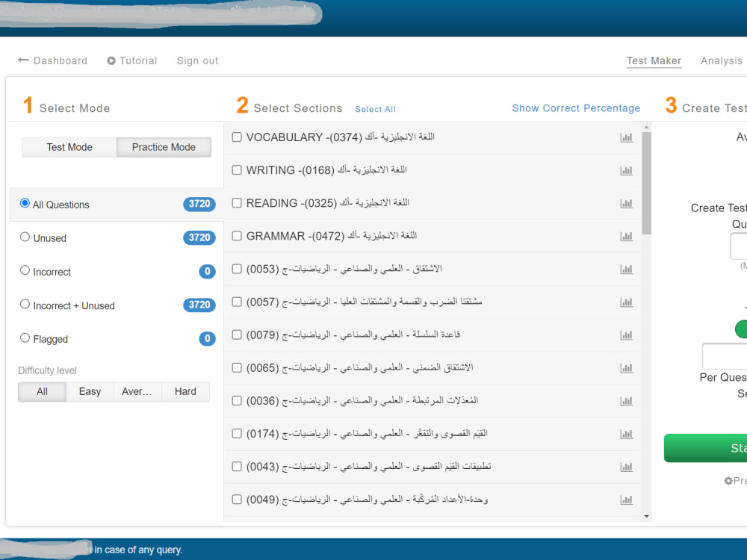Click the 3720 badge beside Incorrect + Unused
This screenshot has height=560, width=747.
point(199,305)
